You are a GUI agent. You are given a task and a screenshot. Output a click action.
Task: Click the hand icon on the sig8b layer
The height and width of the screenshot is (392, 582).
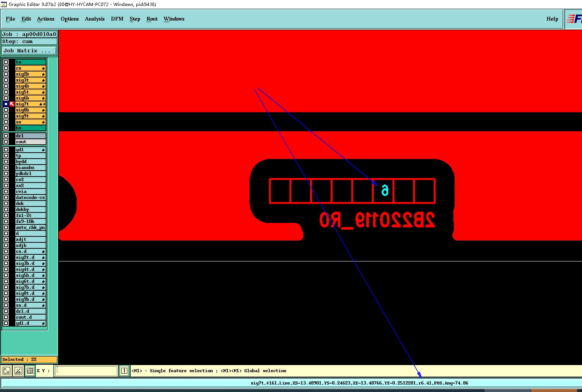click(43, 110)
